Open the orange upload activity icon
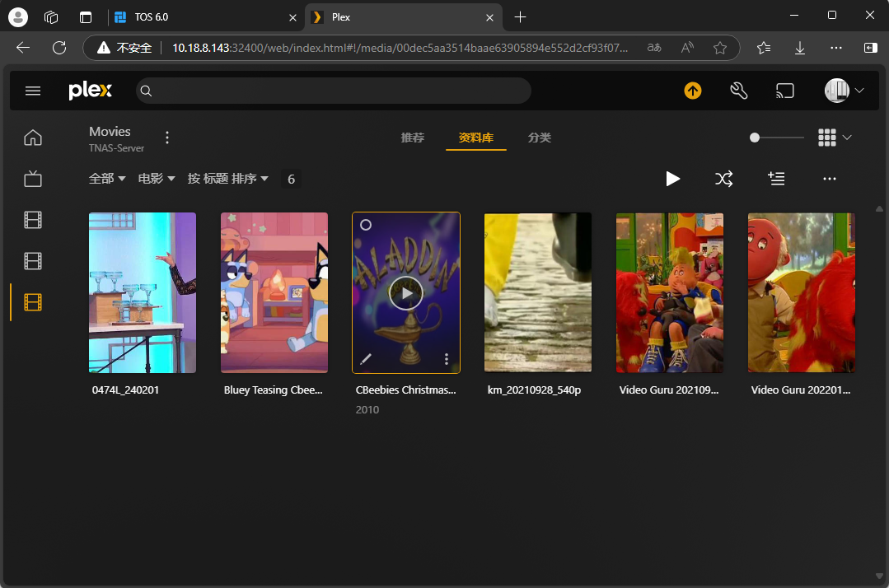 pos(692,91)
